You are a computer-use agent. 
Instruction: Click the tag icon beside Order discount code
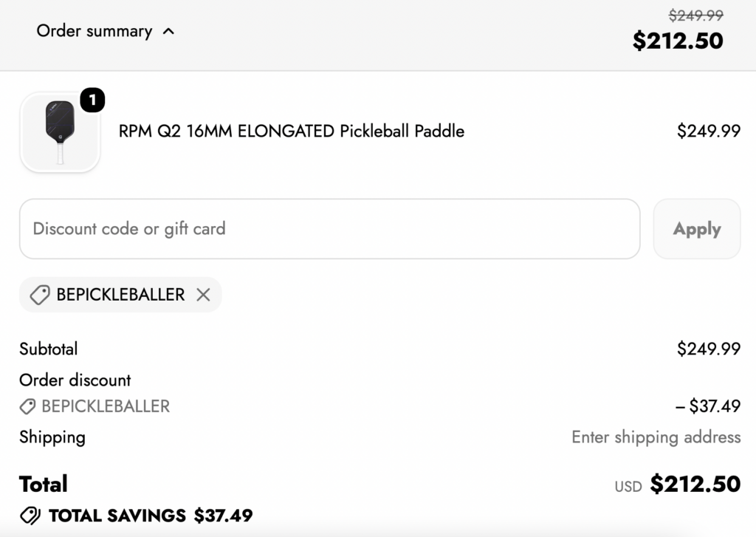click(27, 406)
